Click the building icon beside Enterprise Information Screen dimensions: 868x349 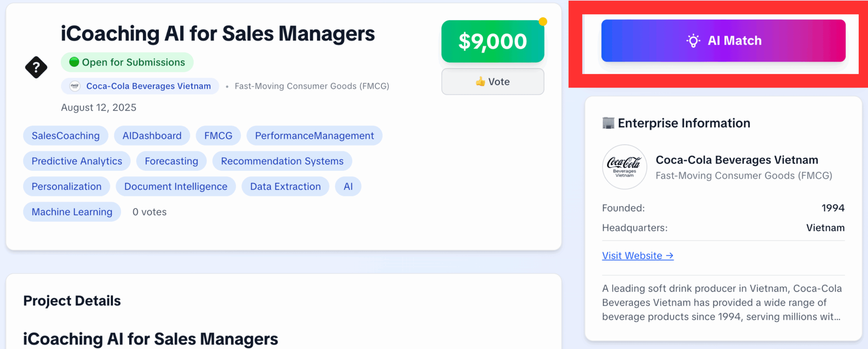(x=608, y=123)
